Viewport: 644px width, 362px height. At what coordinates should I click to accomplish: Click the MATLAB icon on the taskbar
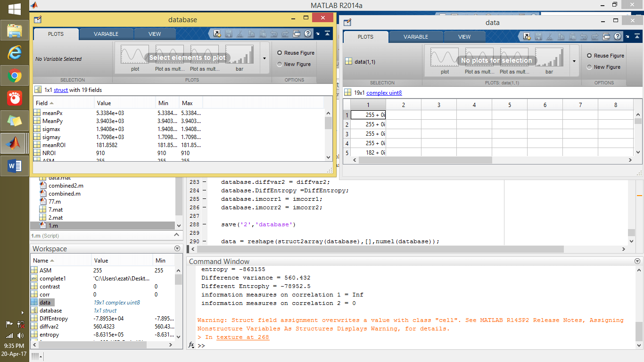click(x=15, y=143)
